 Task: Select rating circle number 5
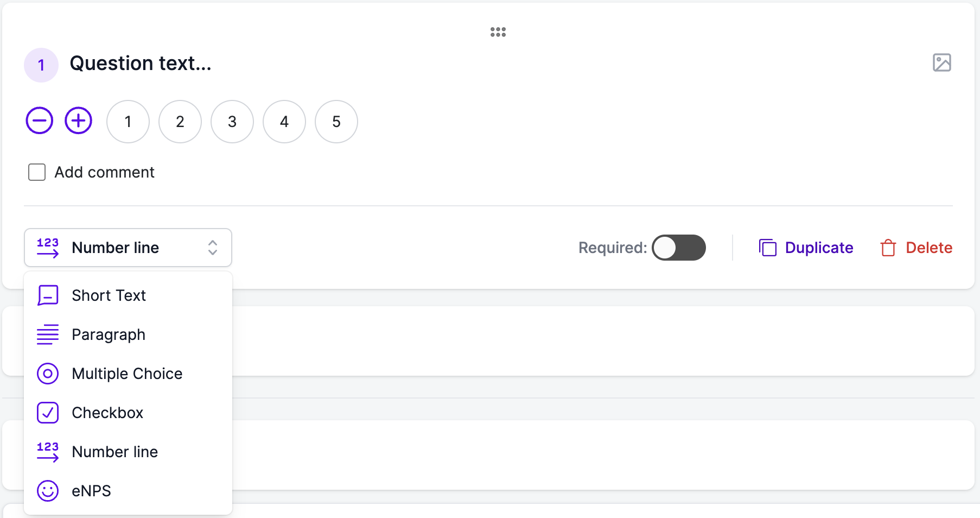tap(336, 122)
